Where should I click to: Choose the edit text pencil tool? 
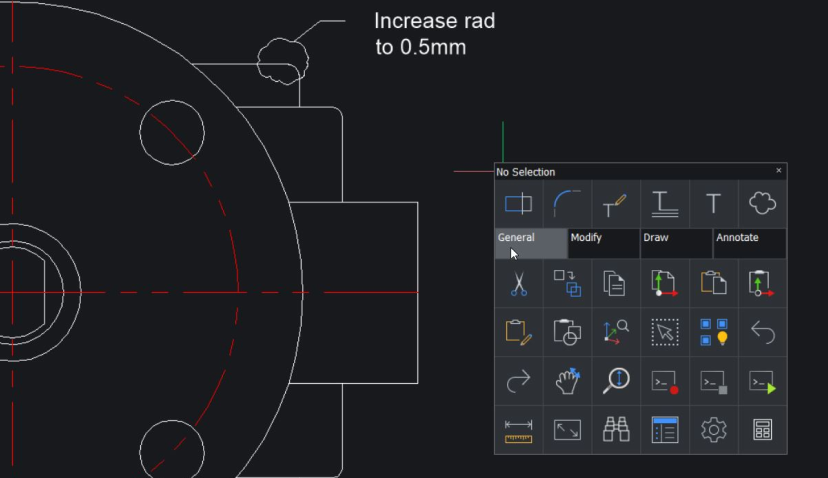click(616, 203)
